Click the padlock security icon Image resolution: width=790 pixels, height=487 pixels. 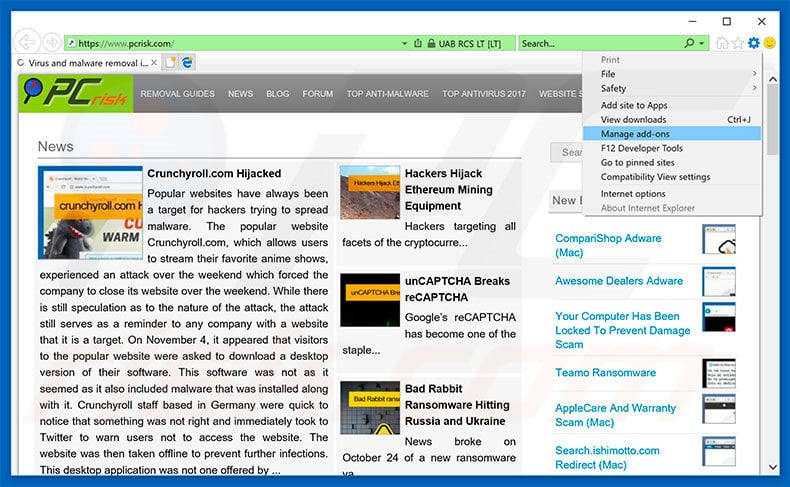(x=431, y=43)
